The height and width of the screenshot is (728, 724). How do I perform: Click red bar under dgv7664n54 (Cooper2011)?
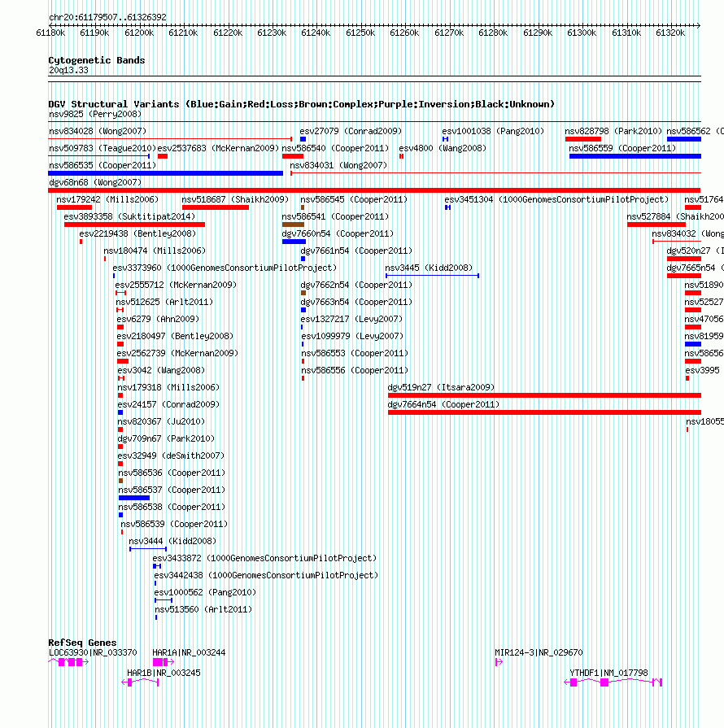[x=544, y=412]
